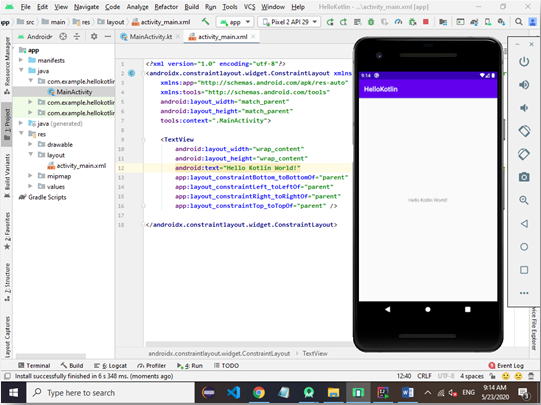This screenshot has width=541, height=405.
Task: Click the emulator Rotate Right button
Action: (x=524, y=154)
